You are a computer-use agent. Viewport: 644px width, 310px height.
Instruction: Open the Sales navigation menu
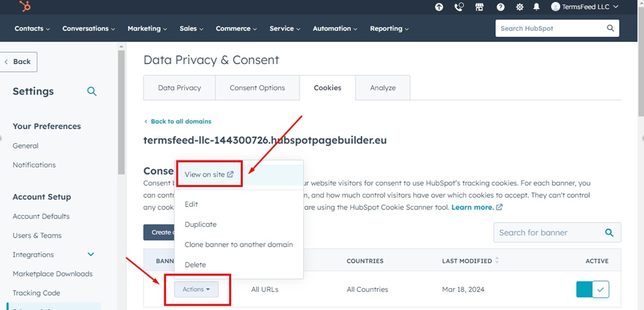pyautogui.click(x=191, y=28)
